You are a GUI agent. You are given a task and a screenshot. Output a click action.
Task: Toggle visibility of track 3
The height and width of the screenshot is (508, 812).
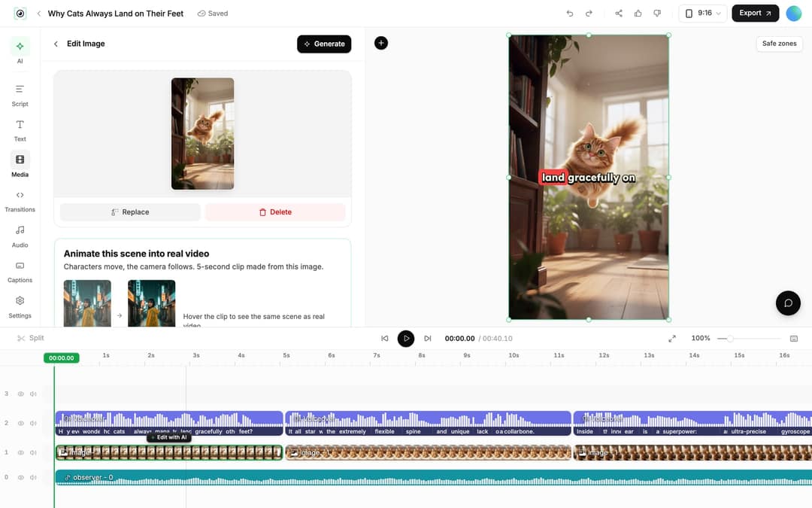tap(21, 394)
